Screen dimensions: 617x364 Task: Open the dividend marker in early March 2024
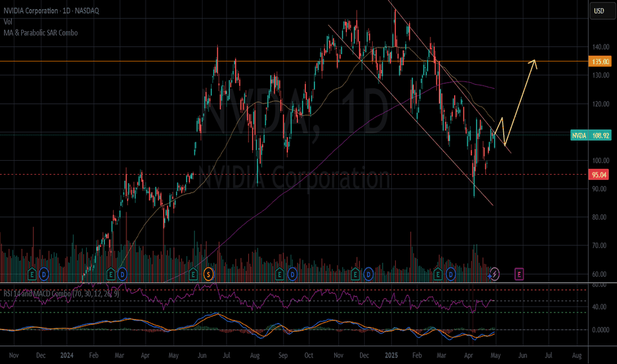pyautogui.click(x=122, y=274)
